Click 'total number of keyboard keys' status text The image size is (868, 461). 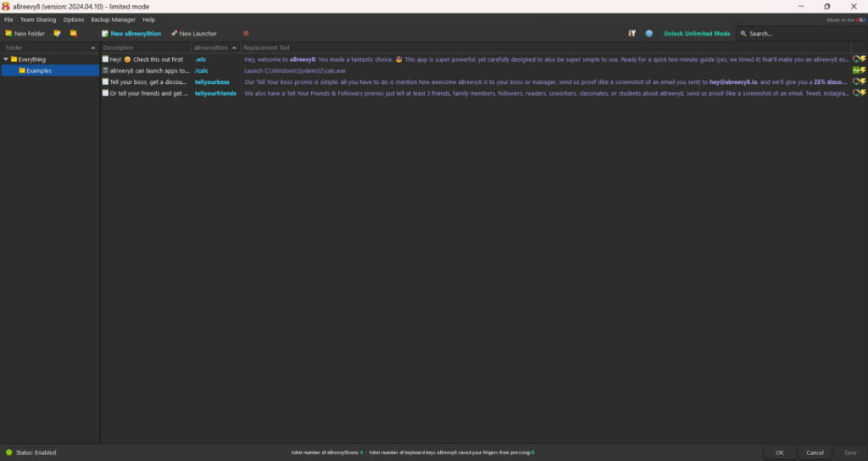click(452, 453)
